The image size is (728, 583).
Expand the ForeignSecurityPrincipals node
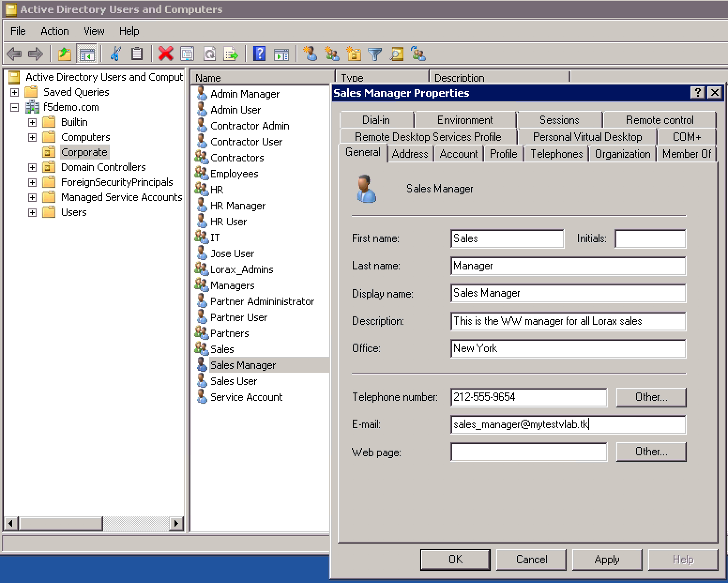click(32, 182)
